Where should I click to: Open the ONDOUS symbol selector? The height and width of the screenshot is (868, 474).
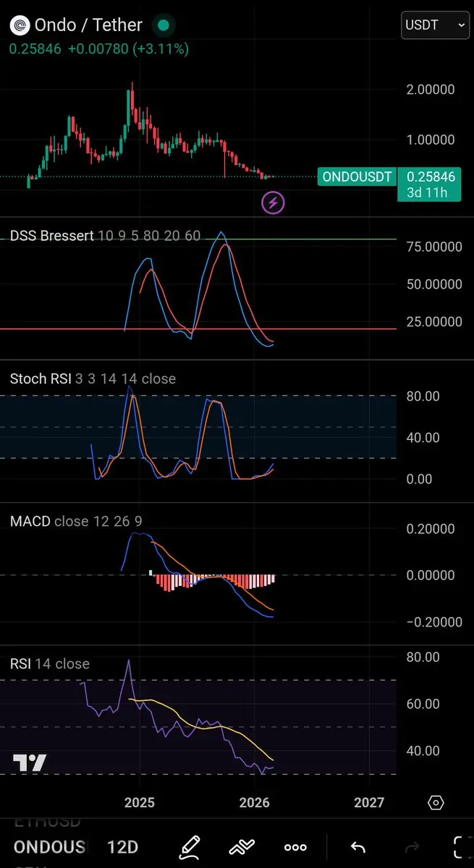50,847
